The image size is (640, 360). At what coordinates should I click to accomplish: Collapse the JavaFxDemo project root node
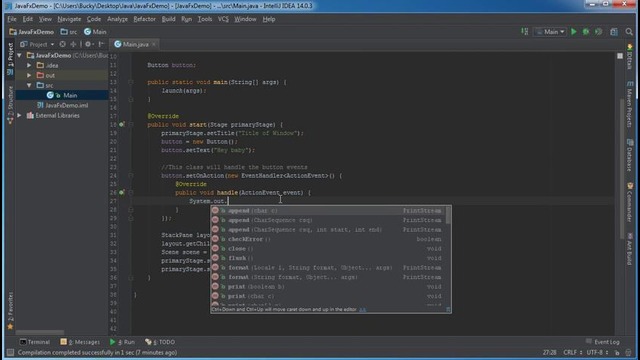pos(20,55)
